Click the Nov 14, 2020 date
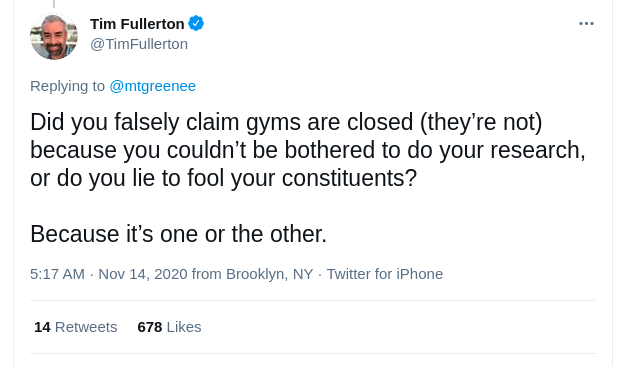 (x=143, y=274)
